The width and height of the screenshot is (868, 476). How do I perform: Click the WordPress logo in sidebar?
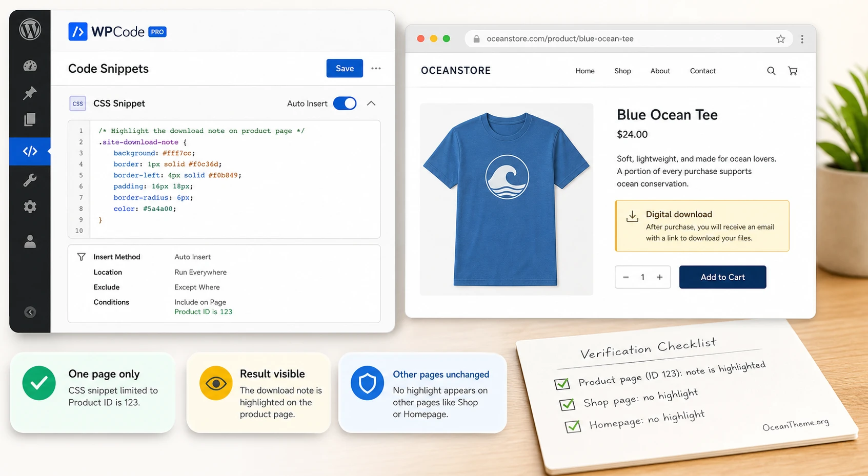tap(30, 29)
